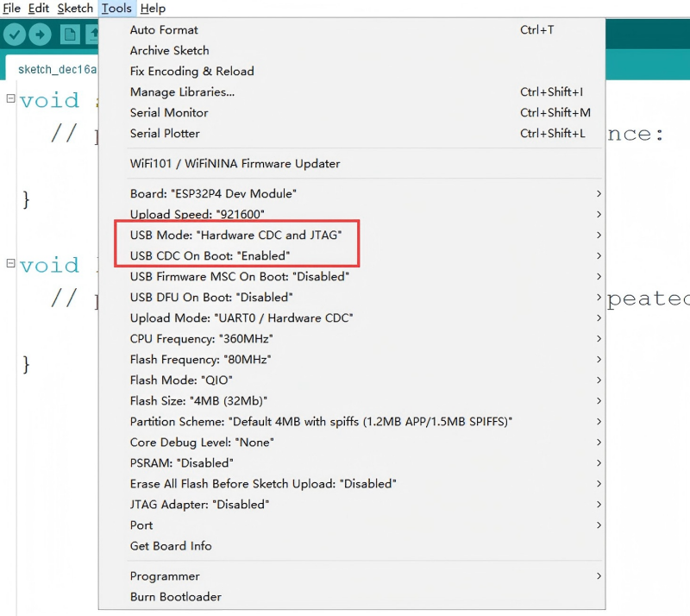The height and width of the screenshot is (616, 690).
Task: Click Manage Libraries menu entry
Action: click(x=182, y=92)
